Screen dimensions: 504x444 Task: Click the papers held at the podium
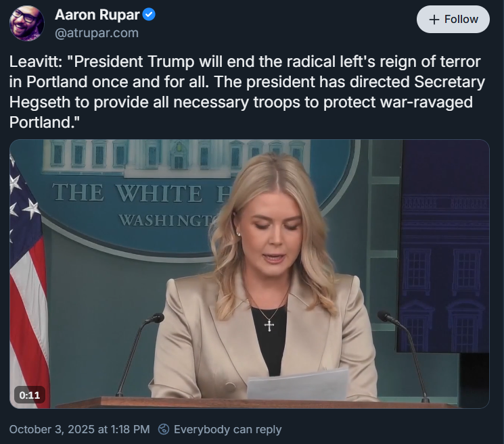298,385
